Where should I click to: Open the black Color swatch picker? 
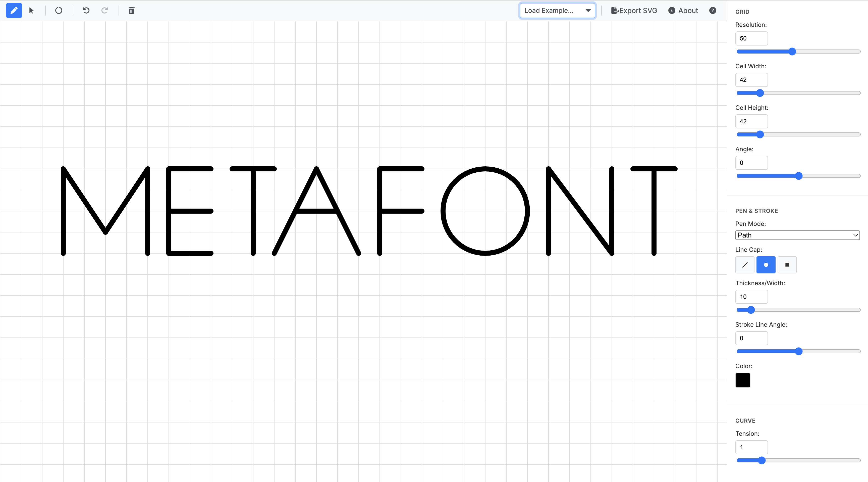pos(743,380)
